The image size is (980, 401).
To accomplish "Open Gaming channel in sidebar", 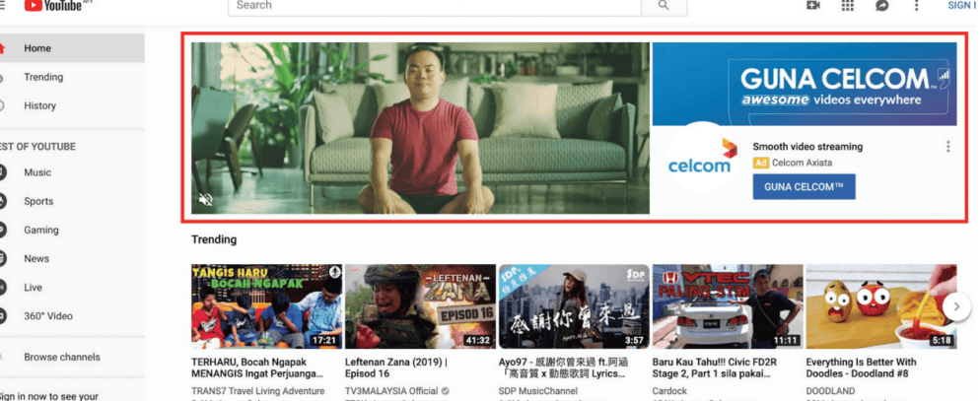I will click(72, 230).
